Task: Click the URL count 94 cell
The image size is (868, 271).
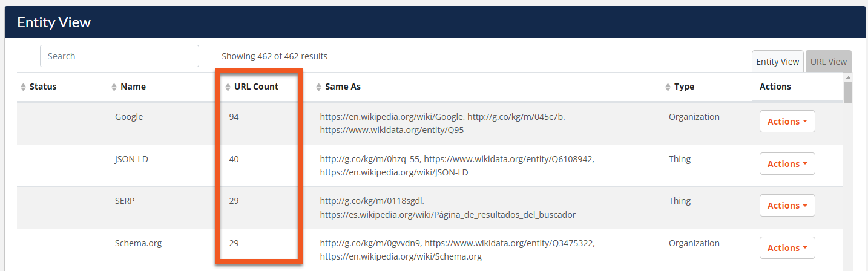Action: (234, 117)
